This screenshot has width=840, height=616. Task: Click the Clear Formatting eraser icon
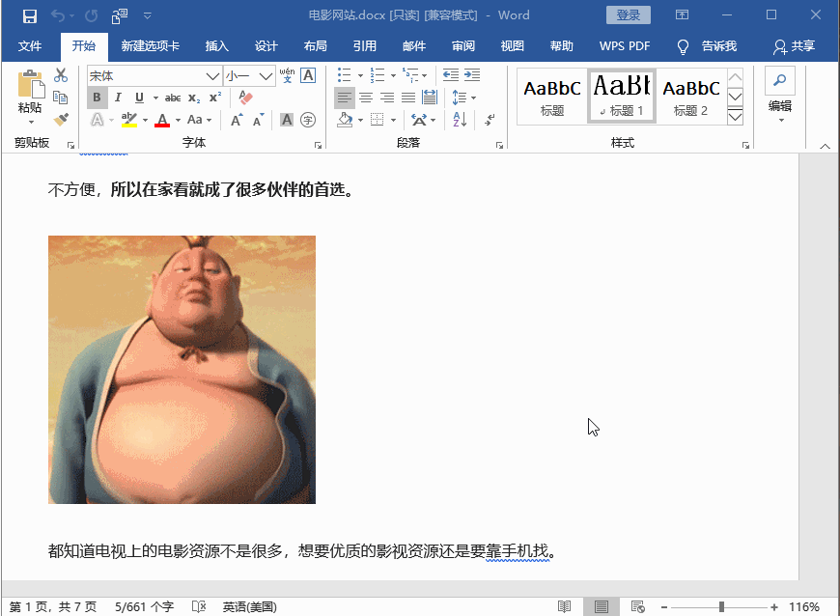point(245,98)
